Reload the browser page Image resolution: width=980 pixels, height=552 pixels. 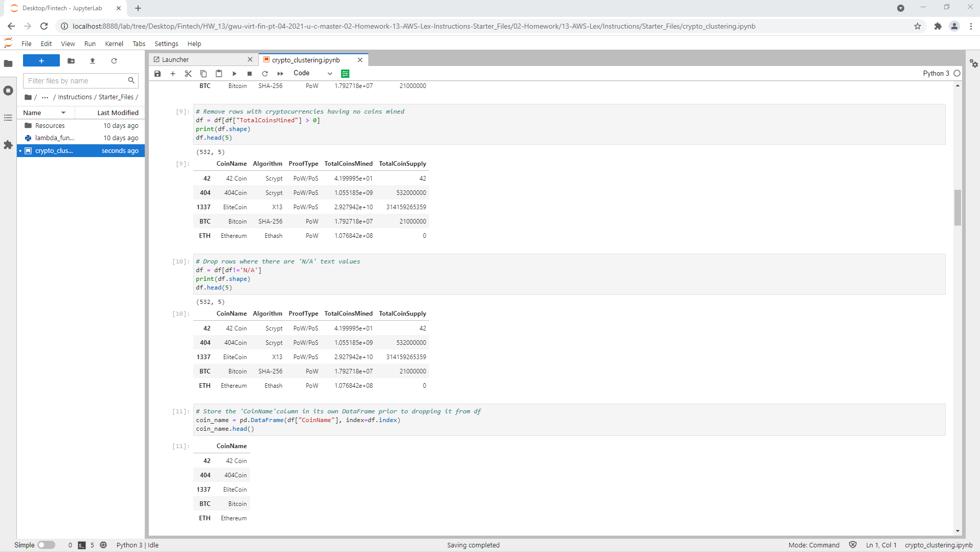pyautogui.click(x=44, y=26)
